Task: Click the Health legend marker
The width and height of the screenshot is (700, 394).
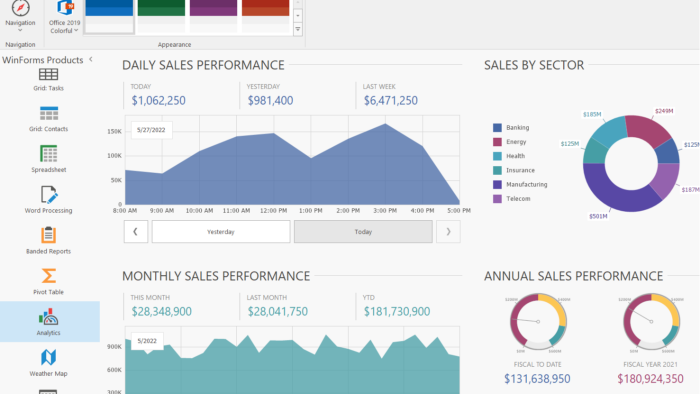Action: [497, 156]
